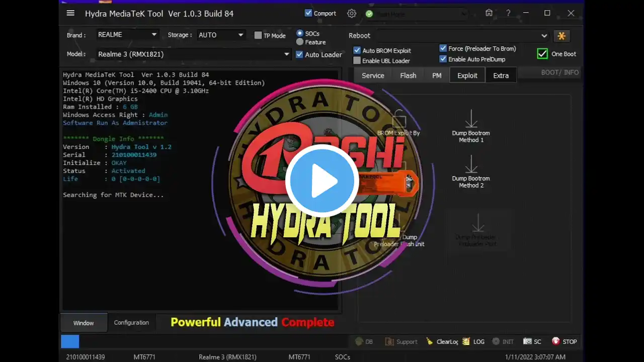This screenshot has height=362, width=644.
Task: Disable Auto BROM Exploit checkbox
Action: [x=357, y=50]
